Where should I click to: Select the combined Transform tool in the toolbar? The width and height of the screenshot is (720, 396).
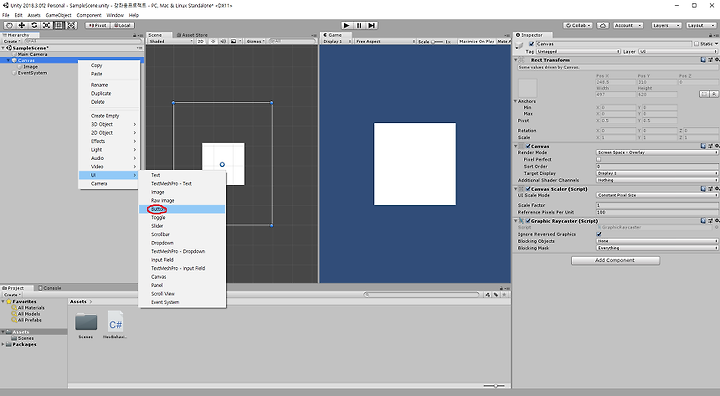coord(71,25)
